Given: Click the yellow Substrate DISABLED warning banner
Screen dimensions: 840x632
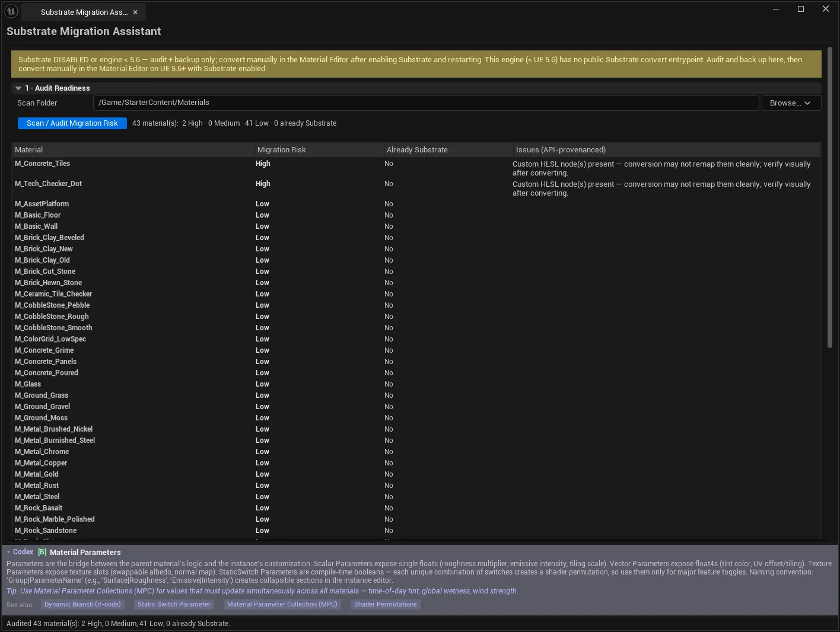Looking at the screenshot, I should (x=416, y=64).
